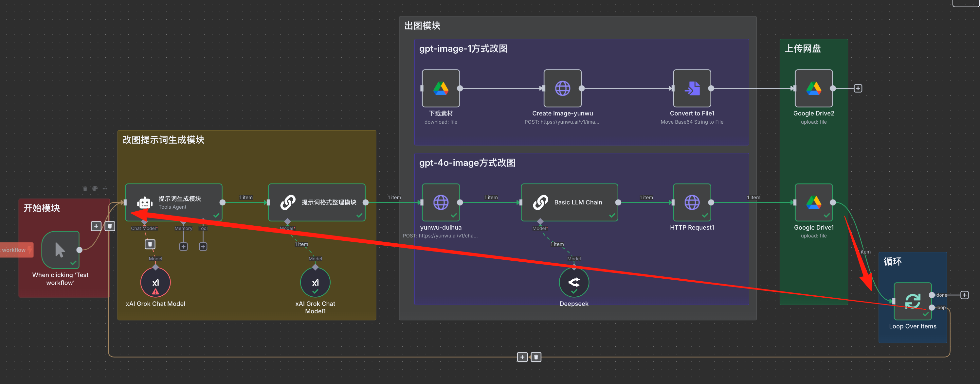Add a node on the loop-back connection
The width and height of the screenshot is (980, 384).
[522, 357]
